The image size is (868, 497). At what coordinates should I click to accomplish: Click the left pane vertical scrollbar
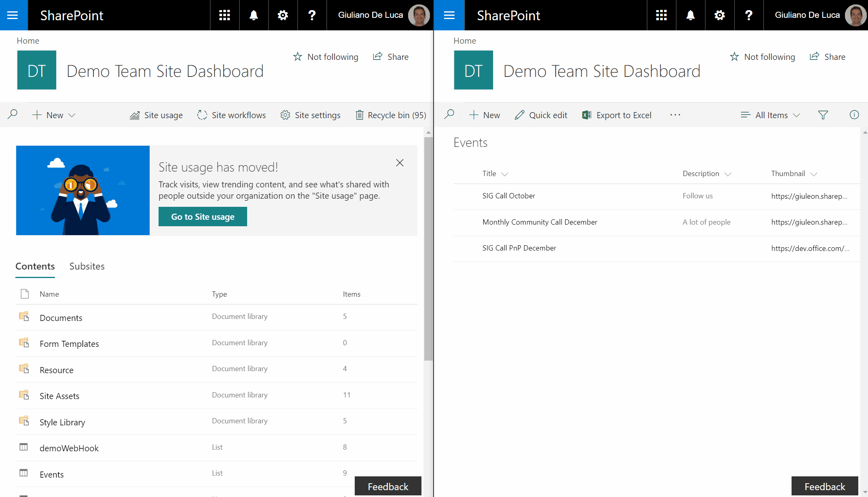428,249
